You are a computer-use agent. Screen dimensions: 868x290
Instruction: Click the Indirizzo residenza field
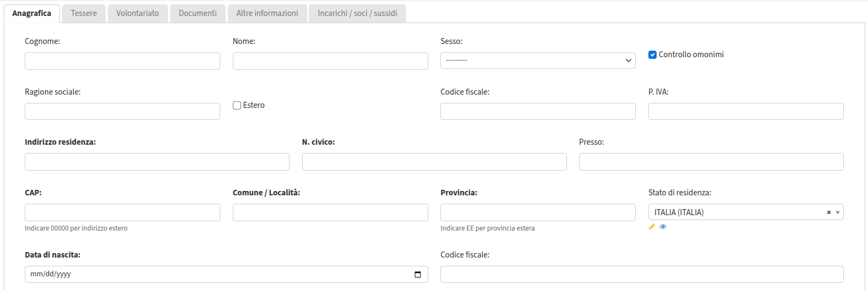click(x=157, y=162)
